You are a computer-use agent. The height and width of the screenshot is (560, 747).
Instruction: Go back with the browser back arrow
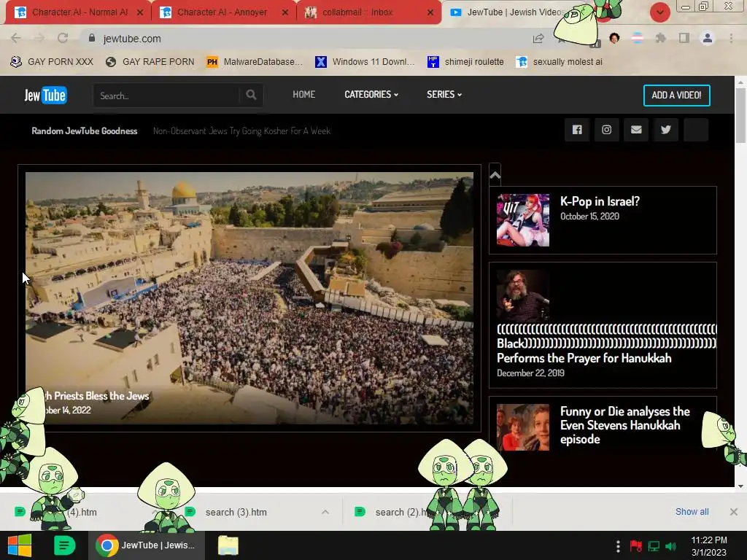[x=16, y=38]
